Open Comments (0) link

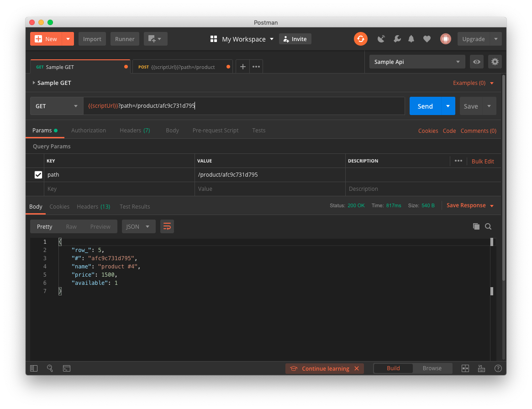(478, 131)
